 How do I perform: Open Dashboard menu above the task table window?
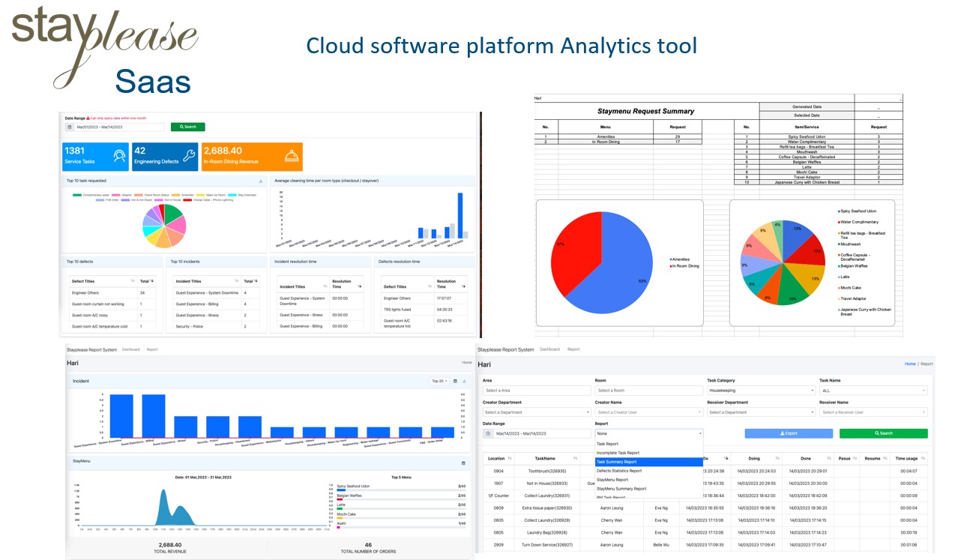[x=549, y=349]
